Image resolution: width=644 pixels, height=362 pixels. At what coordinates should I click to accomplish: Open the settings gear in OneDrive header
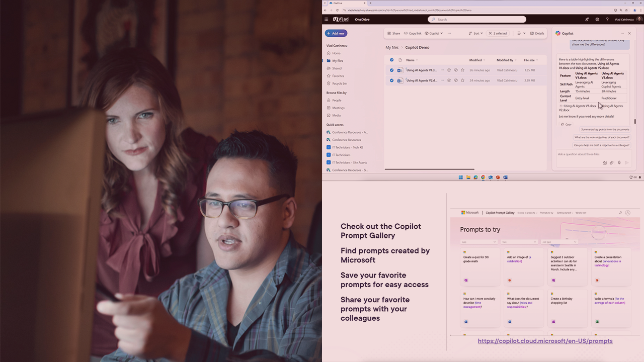pyautogui.click(x=597, y=20)
